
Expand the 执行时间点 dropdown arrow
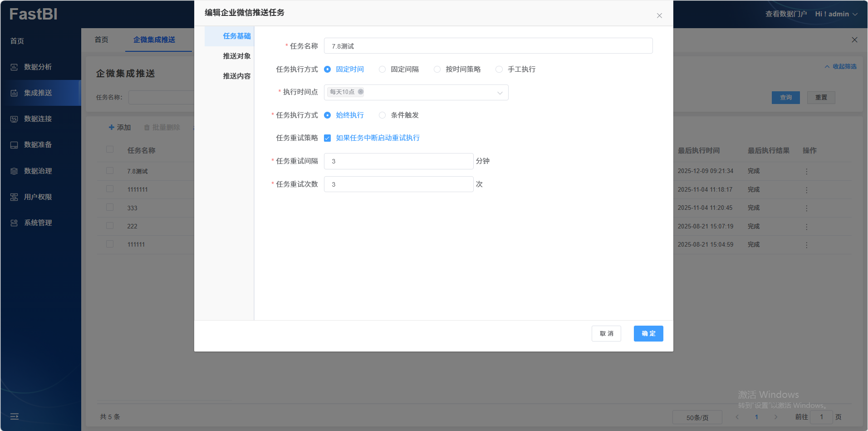pyautogui.click(x=500, y=93)
